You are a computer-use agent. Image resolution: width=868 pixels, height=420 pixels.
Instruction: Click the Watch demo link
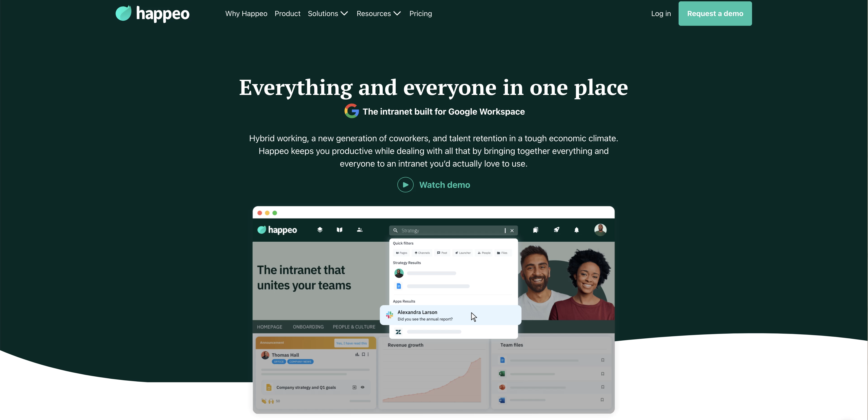click(434, 184)
